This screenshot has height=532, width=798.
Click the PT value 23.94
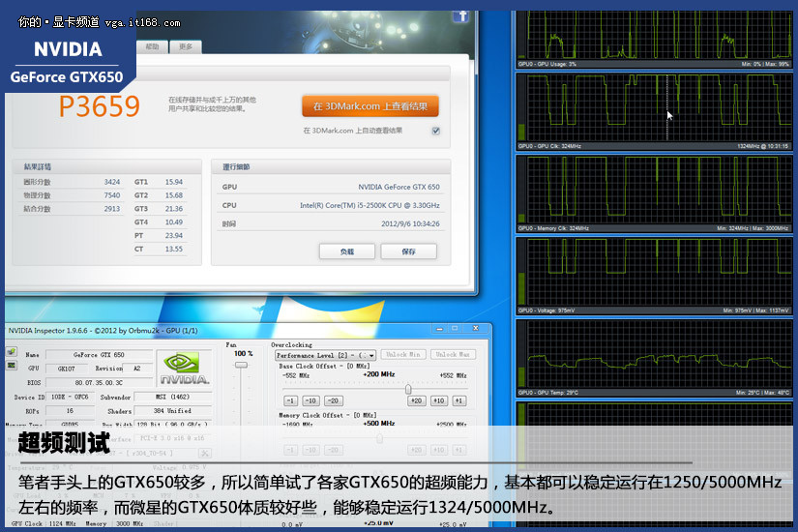tap(173, 236)
